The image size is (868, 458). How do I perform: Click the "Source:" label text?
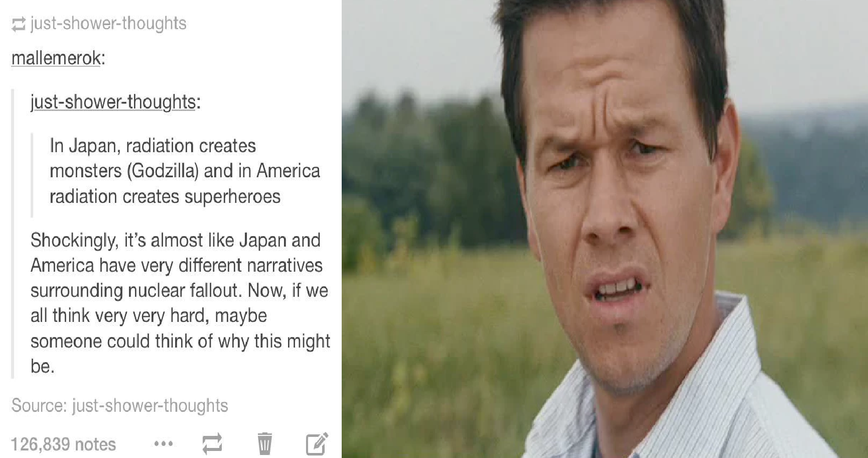coord(39,405)
